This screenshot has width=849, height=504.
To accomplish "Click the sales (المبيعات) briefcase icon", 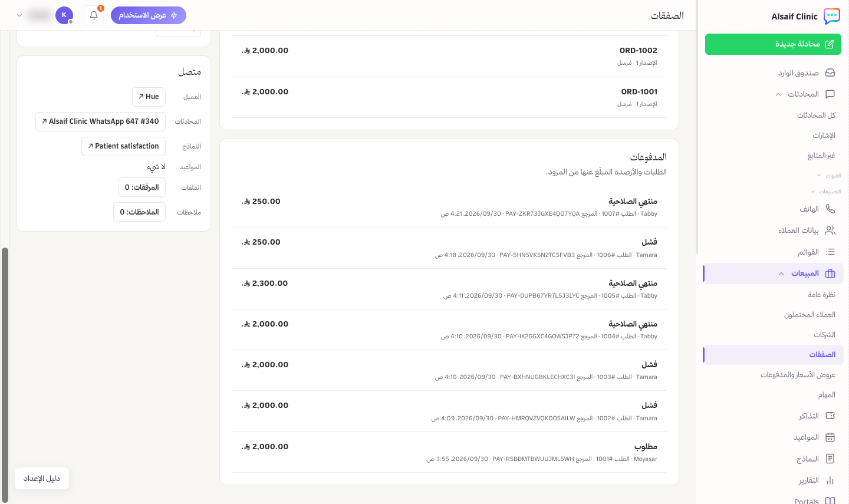I will coord(830,273).
